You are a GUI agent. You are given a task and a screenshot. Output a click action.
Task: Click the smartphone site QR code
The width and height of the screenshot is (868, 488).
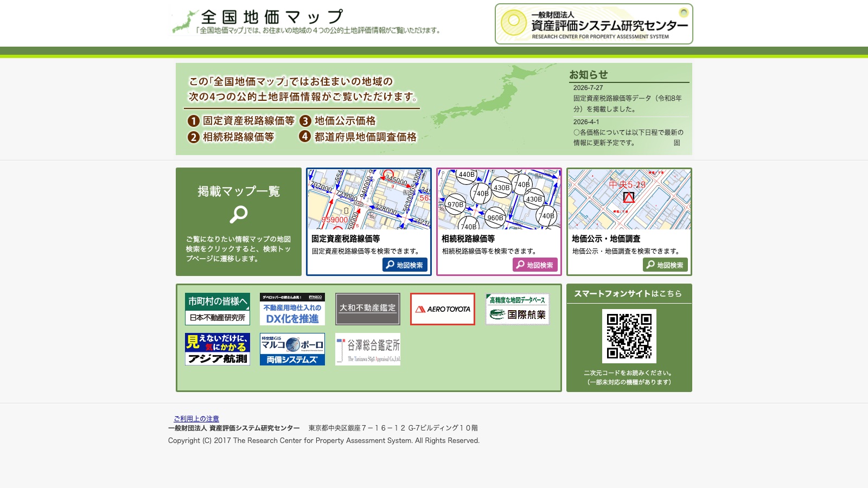tap(629, 336)
